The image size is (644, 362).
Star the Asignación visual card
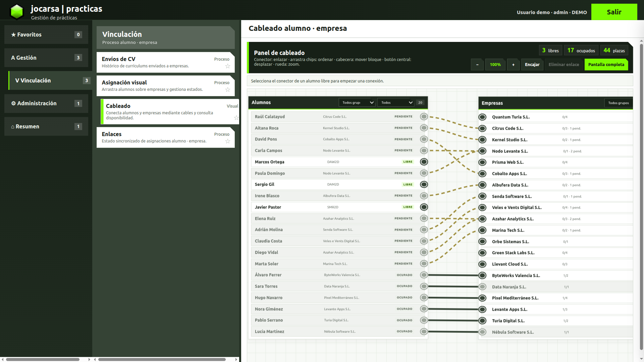click(228, 89)
